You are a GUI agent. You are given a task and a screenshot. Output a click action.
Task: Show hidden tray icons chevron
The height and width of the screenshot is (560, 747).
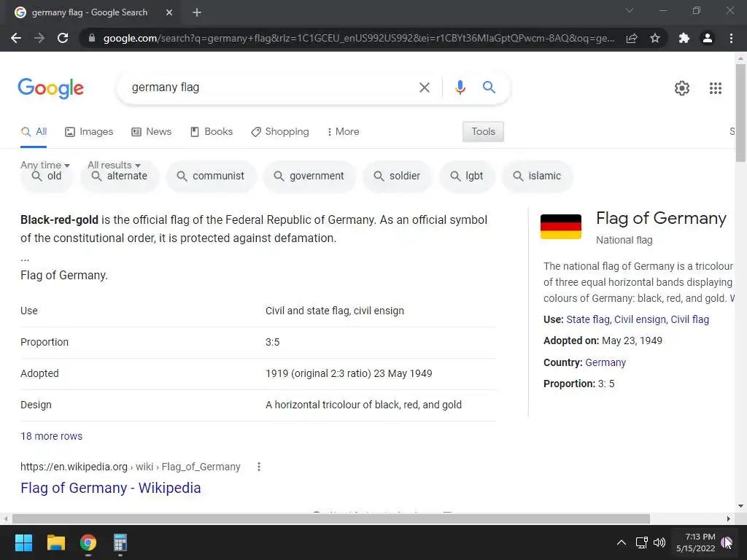point(622,542)
